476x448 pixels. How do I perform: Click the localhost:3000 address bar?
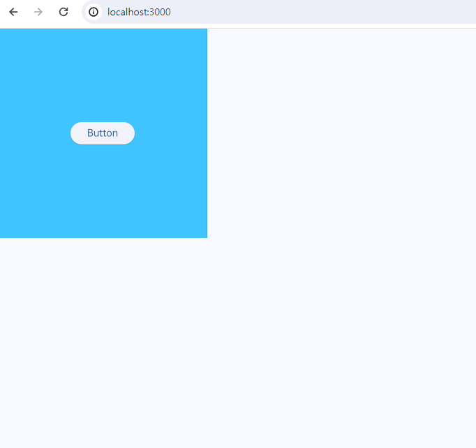click(278, 12)
